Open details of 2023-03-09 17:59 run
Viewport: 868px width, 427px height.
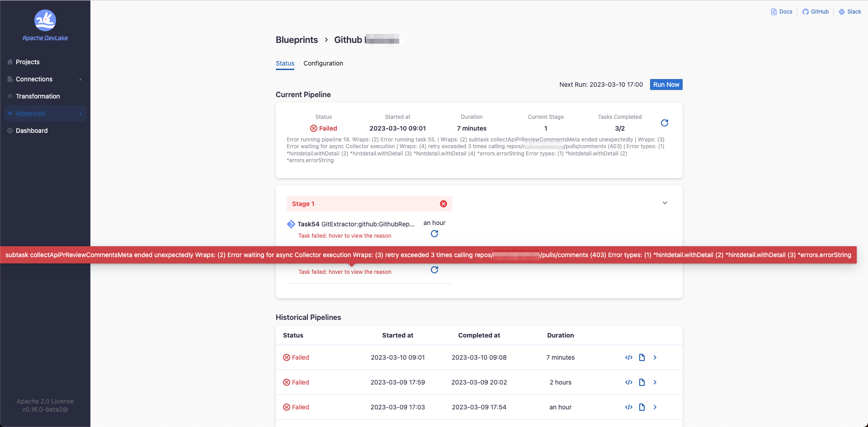(x=655, y=382)
